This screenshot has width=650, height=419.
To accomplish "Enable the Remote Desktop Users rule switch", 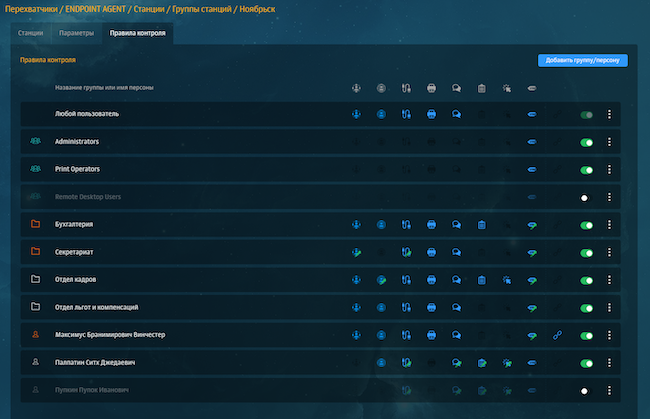I will (585, 198).
